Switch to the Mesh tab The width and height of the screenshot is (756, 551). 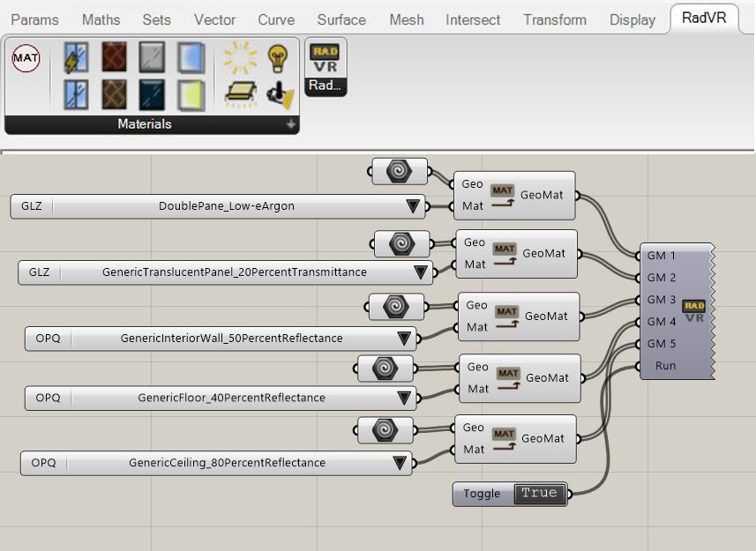coord(407,19)
